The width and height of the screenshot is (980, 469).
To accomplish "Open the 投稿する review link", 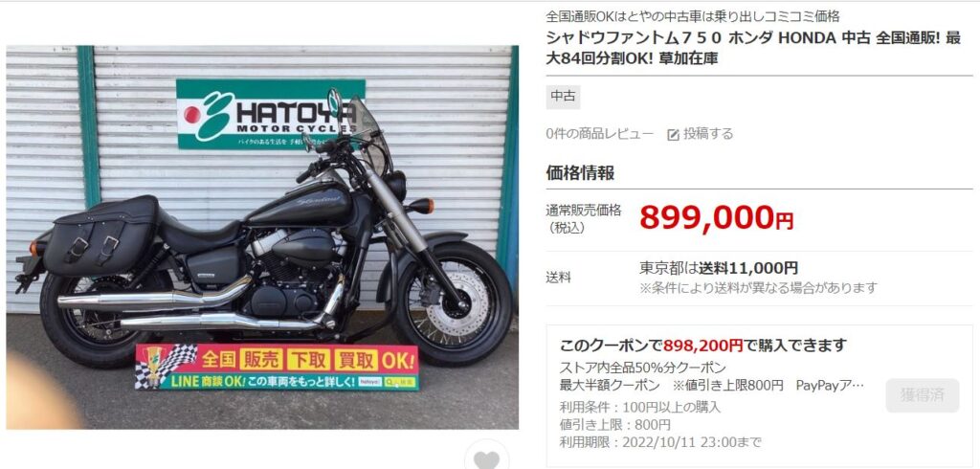I will 708,134.
